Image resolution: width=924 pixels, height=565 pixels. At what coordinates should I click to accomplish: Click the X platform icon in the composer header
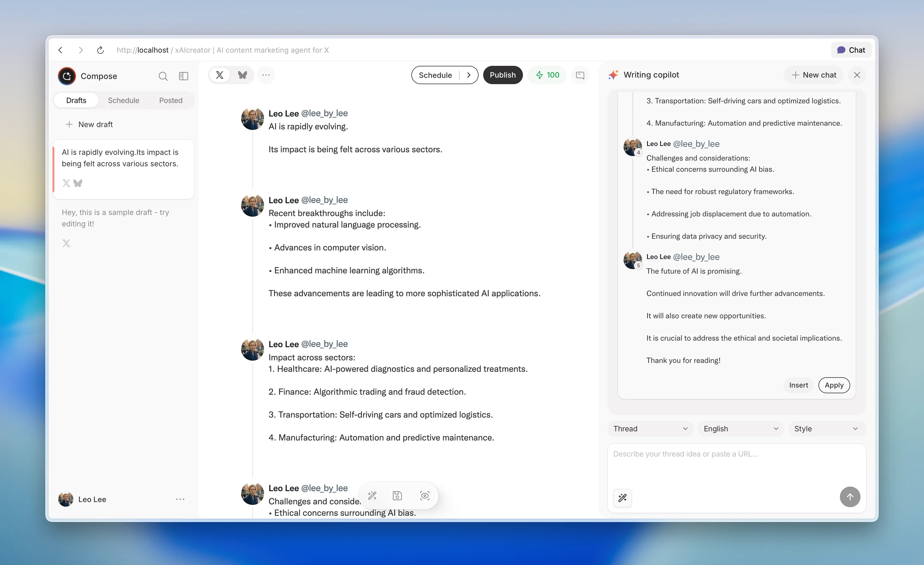[219, 75]
